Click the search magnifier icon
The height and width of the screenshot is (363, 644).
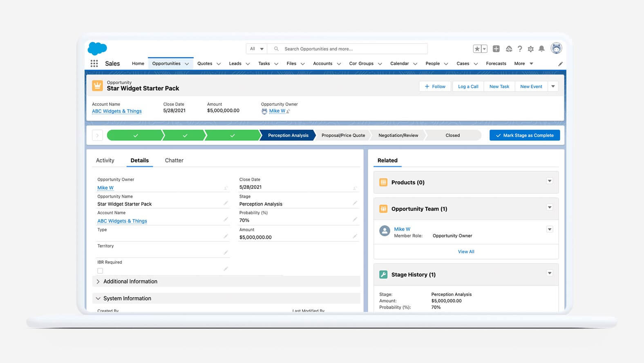276,49
